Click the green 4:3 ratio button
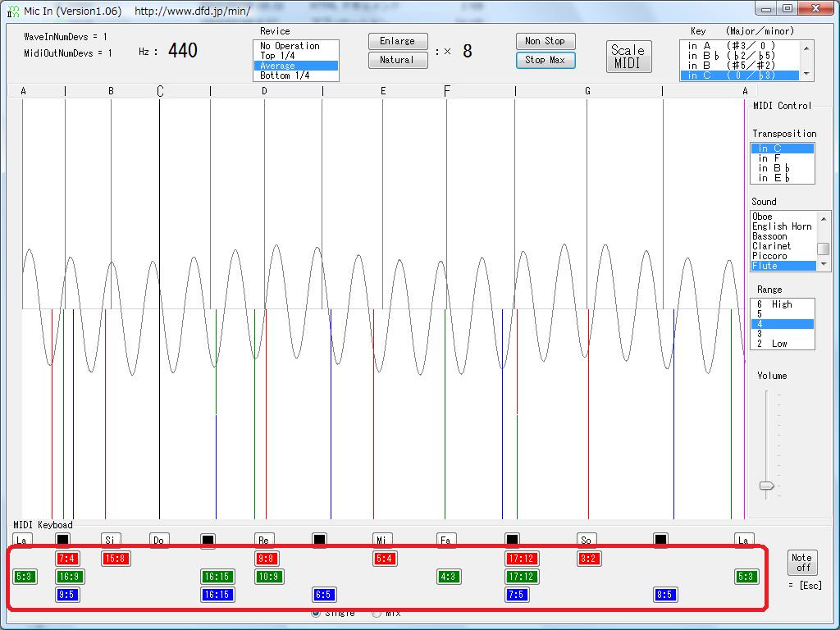840x630 pixels. pos(449,577)
